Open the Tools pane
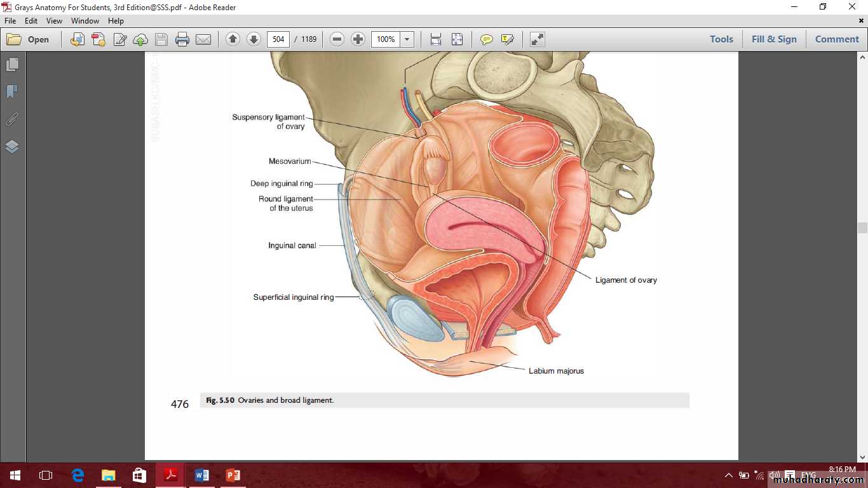Viewport: 868px width, 488px height. coord(721,39)
